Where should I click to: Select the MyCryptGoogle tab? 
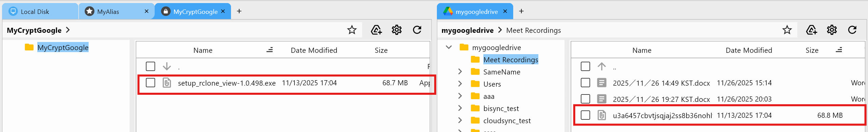193,12
